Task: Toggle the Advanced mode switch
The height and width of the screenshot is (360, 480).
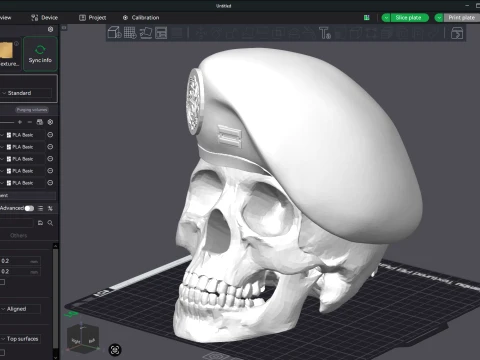Action: tap(29, 208)
